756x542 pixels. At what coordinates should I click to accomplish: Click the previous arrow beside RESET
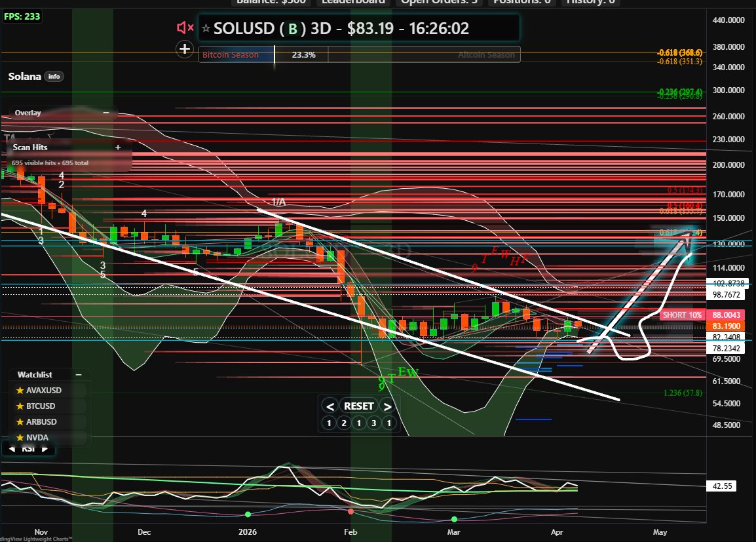[330, 406]
